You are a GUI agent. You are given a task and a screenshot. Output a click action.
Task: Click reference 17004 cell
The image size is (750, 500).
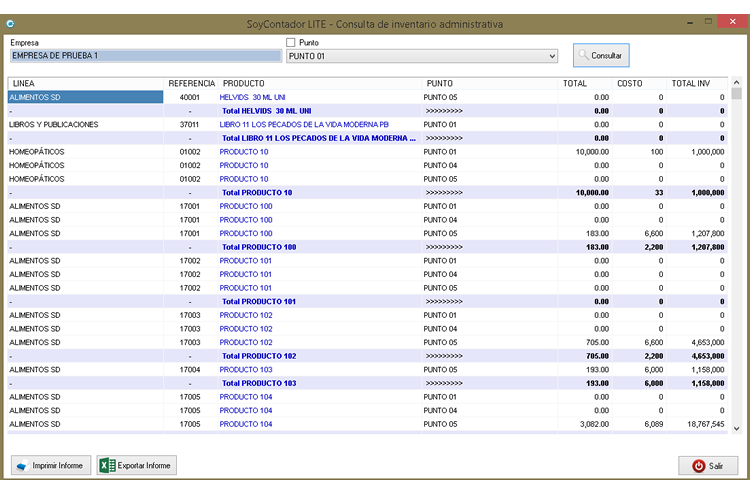tap(190, 370)
